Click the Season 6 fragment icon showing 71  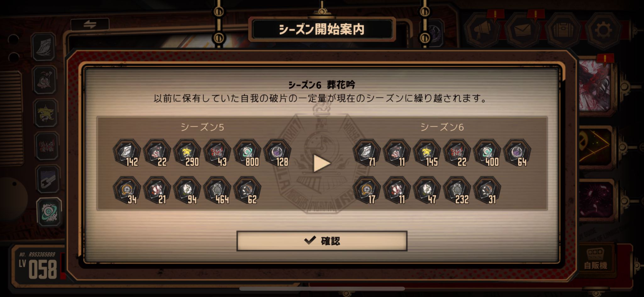367,153
